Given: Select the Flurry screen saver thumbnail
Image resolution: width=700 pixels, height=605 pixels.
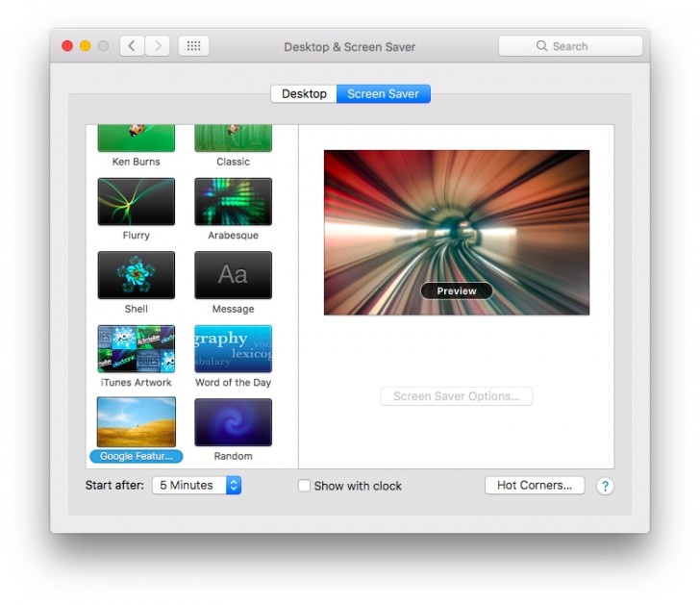Looking at the screenshot, I should click(136, 201).
